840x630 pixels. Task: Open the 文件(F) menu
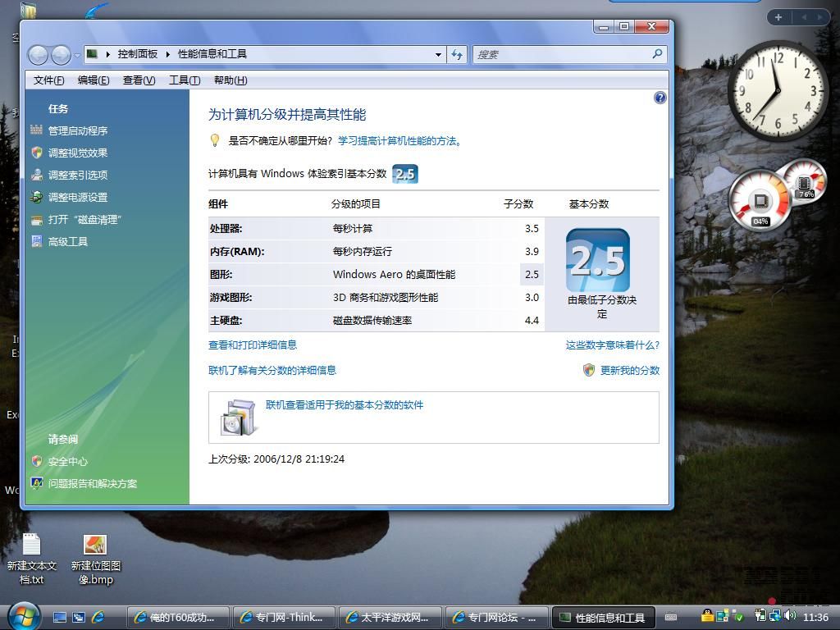coord(49,80)
